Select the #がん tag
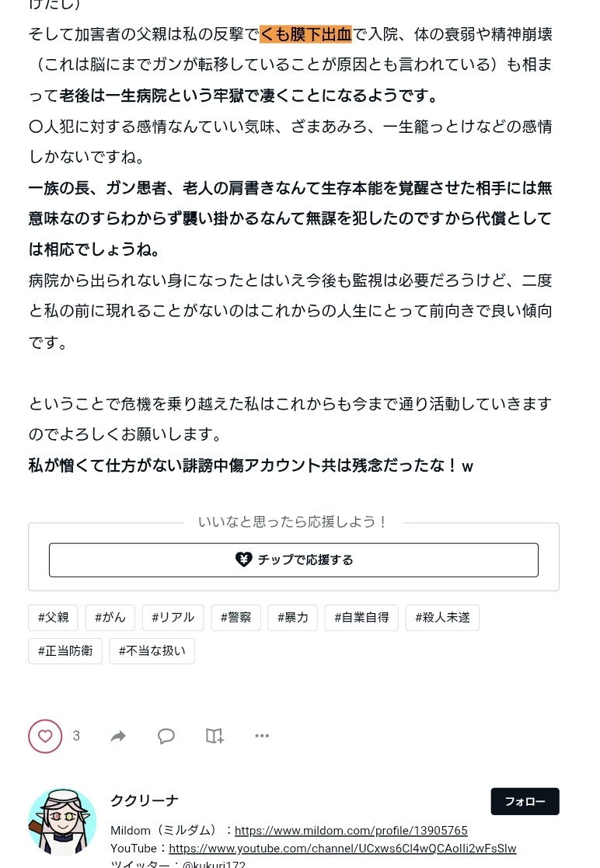 point(110,617)
